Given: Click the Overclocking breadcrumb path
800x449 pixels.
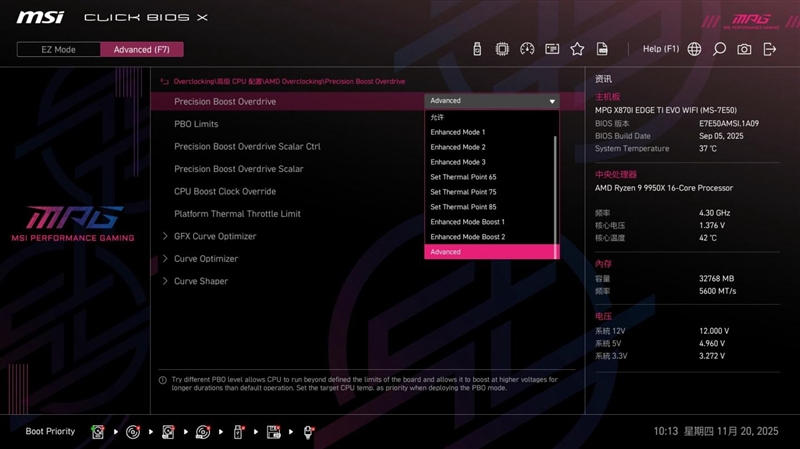Looking at the screenshot, I should click(289, 81).
